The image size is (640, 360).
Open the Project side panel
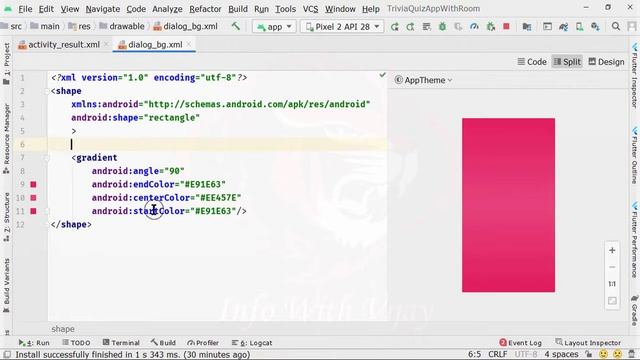[7, 64]
